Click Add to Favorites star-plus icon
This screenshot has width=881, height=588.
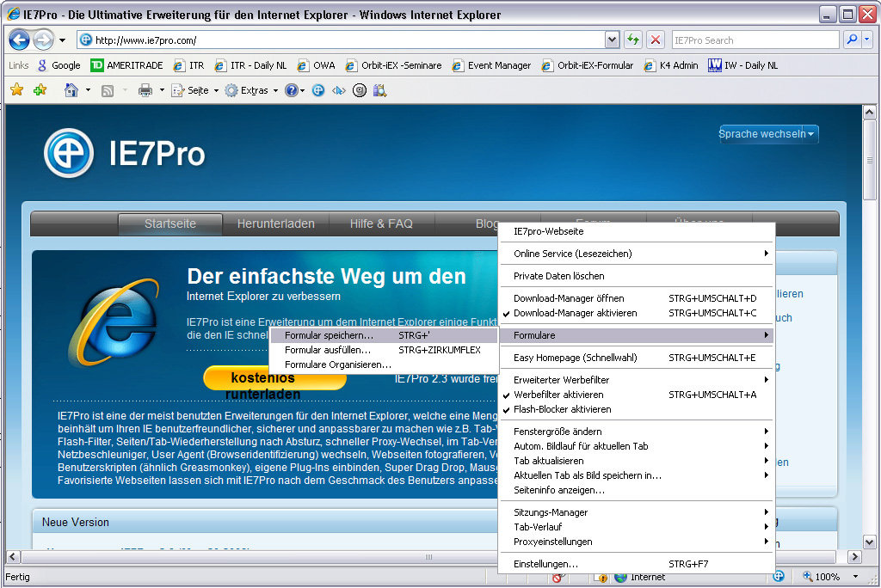[x=40, y=90]
